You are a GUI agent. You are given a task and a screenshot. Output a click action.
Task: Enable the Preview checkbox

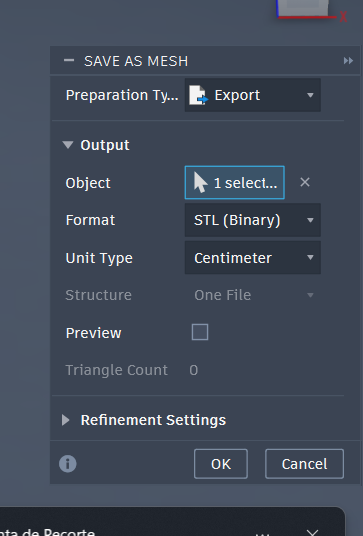(200, 332)
